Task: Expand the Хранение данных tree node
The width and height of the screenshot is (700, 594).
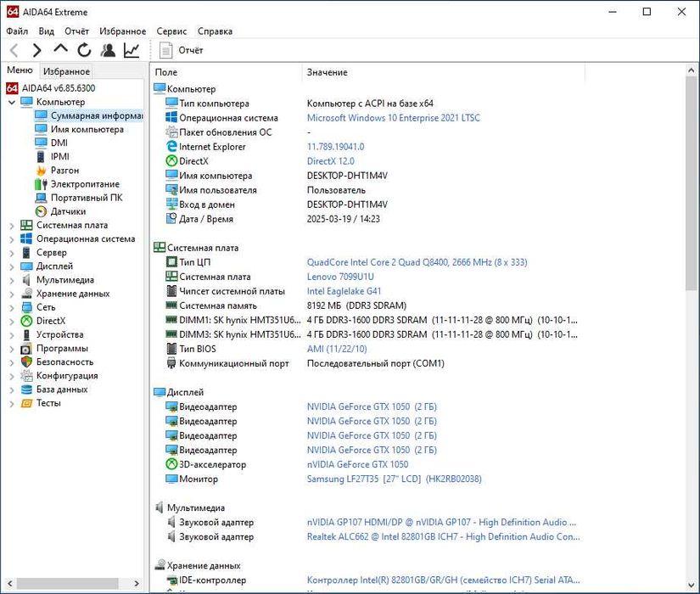Action: pyautogui.click(x=11, y=294)
